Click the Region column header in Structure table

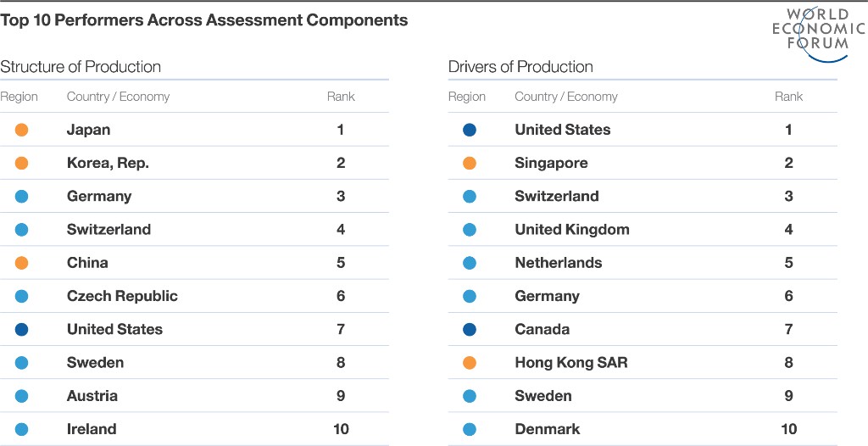[19, 97]
